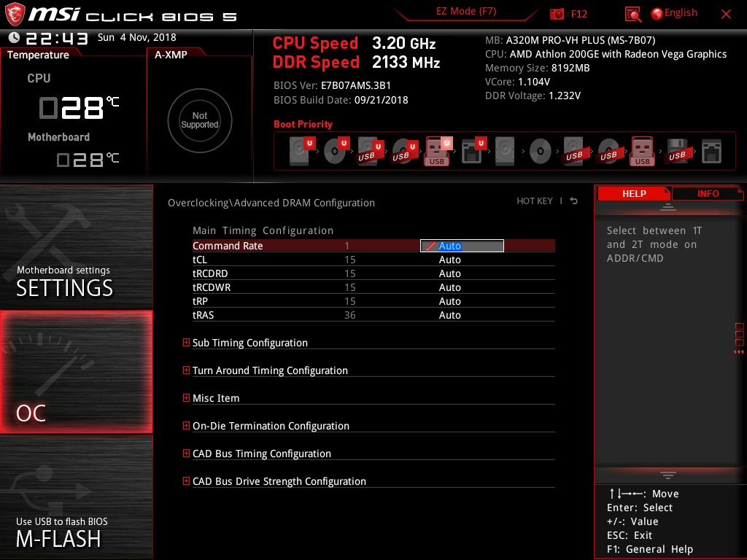Image resolution: width=747 pixels, height=560 pixels.
Task: Open the SETTINGS motherboard settings menu
Action: click(x=76, y=246)
